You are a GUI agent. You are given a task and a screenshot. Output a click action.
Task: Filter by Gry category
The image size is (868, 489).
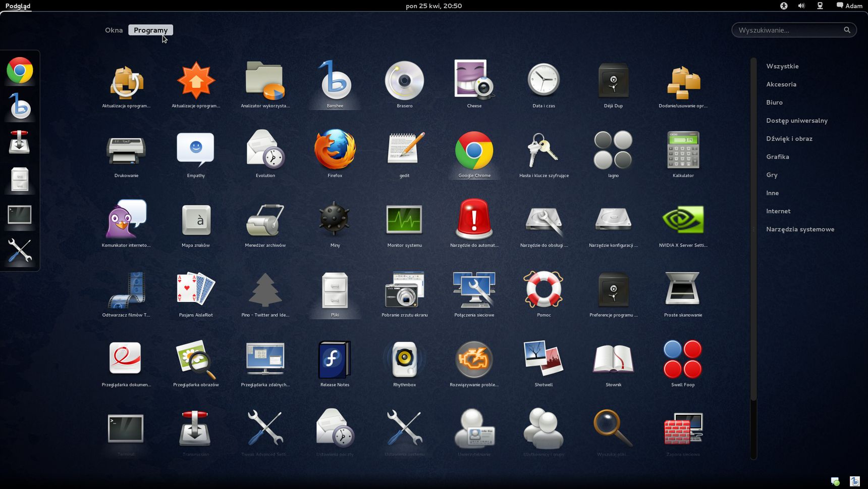click(772, 175)
